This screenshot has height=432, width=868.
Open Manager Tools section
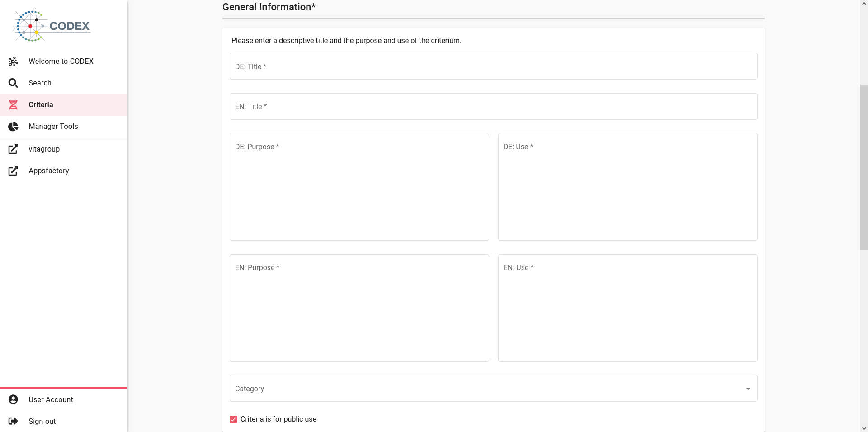63,126
